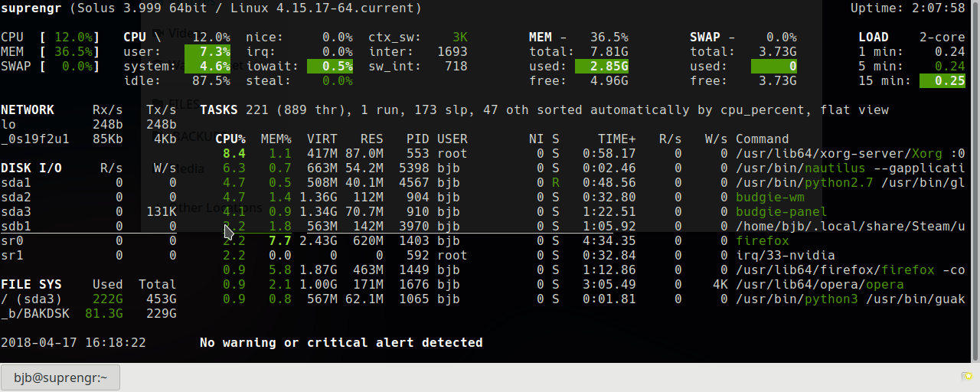Viewport: 980px width, 392px height.
Task: Select the bracketed MEM 36.5% summary
Action: pyautogui.click(x=51, y=51)
